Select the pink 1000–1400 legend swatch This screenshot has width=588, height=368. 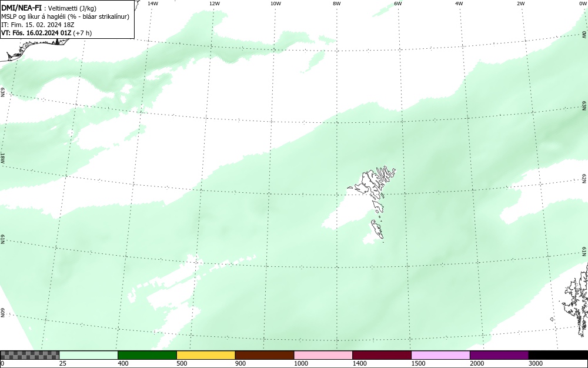pyautogui.click(x=323, y=355)
